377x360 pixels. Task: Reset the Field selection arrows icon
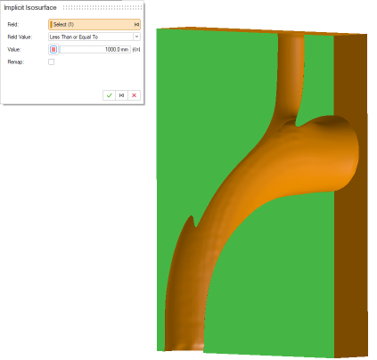[136, 24]
